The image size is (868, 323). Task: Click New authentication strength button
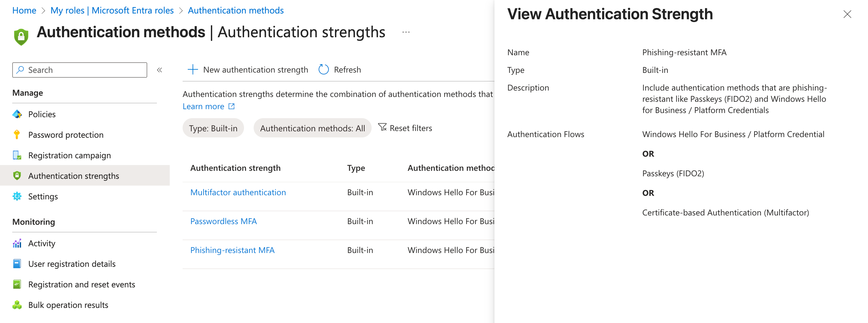point(248,70)
